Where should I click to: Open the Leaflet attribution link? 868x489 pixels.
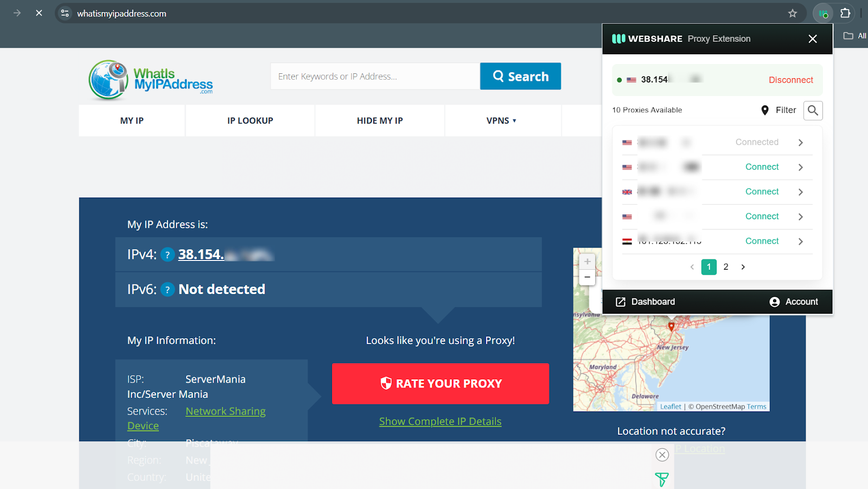671,407
